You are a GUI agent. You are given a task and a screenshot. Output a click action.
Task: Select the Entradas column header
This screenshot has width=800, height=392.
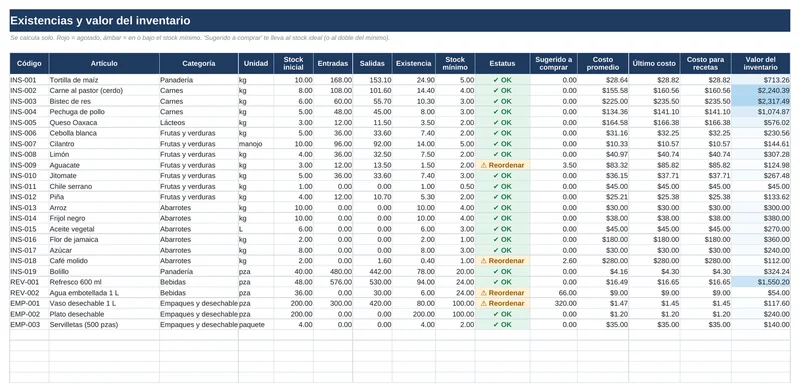click(333, 64)
